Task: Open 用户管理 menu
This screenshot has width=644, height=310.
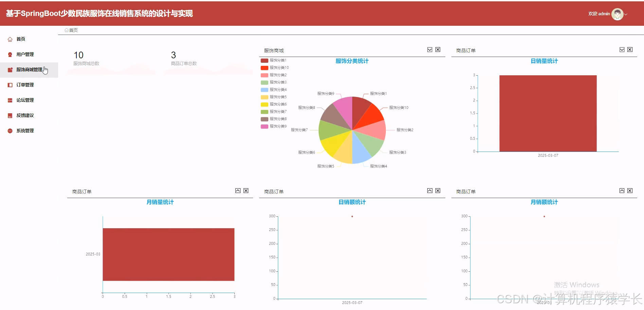Action: coord(29,55)
